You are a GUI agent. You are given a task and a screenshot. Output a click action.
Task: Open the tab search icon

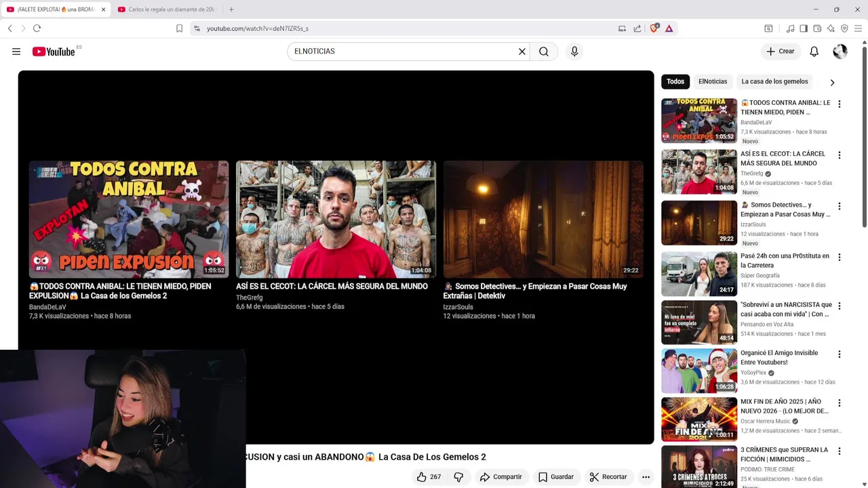click(x=768, y=28)
